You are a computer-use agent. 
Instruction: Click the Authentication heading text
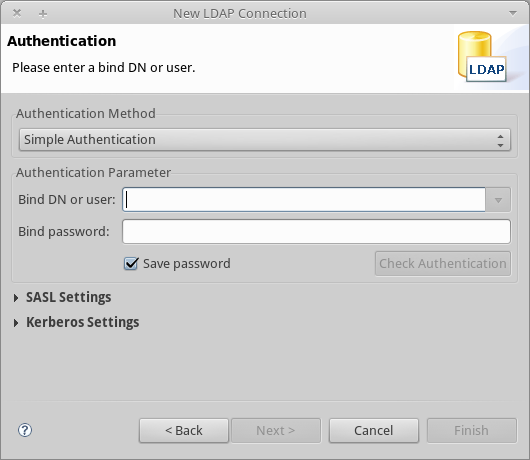click(x=62, y=41)
